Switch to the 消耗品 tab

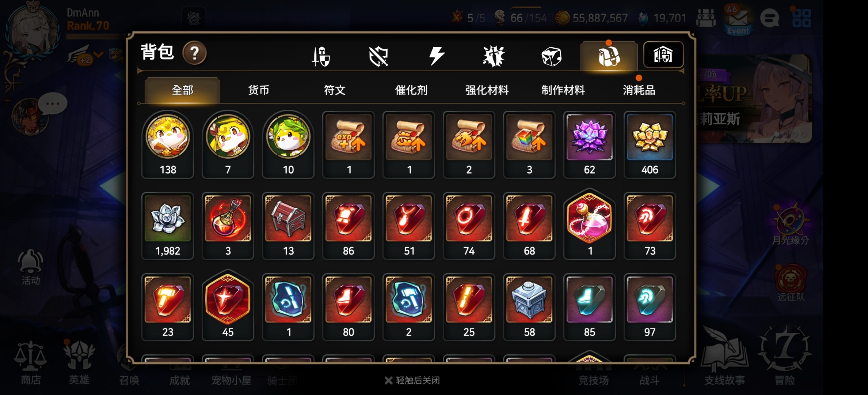(639, 90)
